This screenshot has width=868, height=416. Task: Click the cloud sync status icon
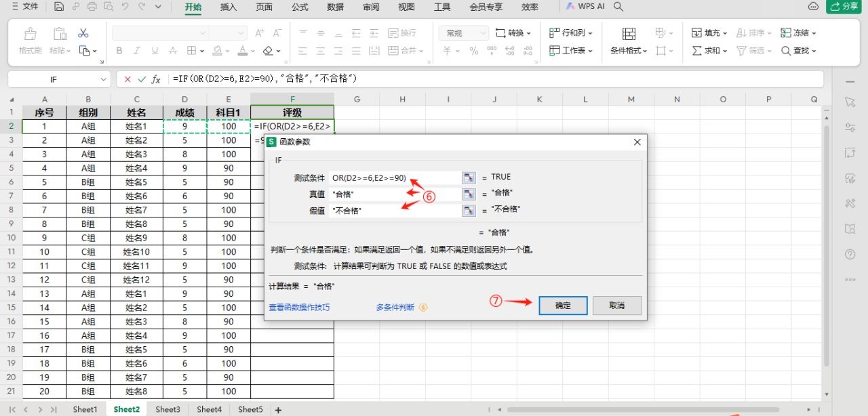814,7
